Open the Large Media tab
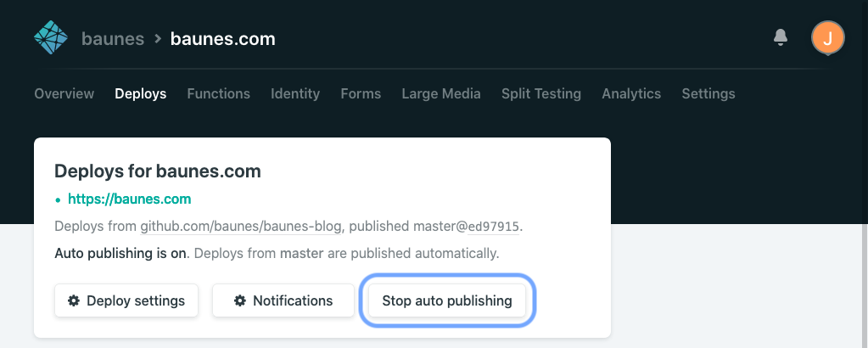Screen dimensions: 868x348 [441, 93]
